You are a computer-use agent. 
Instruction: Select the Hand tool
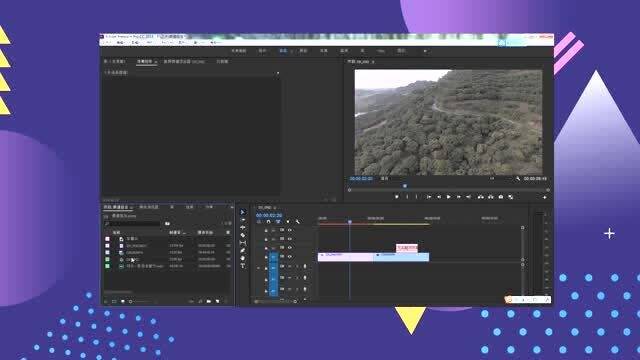243,258
